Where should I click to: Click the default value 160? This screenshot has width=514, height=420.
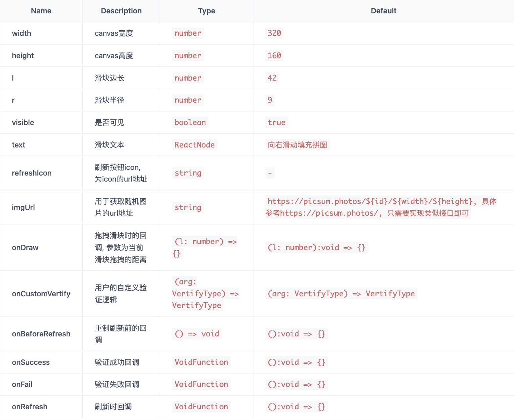pyautogui.click(x=274, y=56)
